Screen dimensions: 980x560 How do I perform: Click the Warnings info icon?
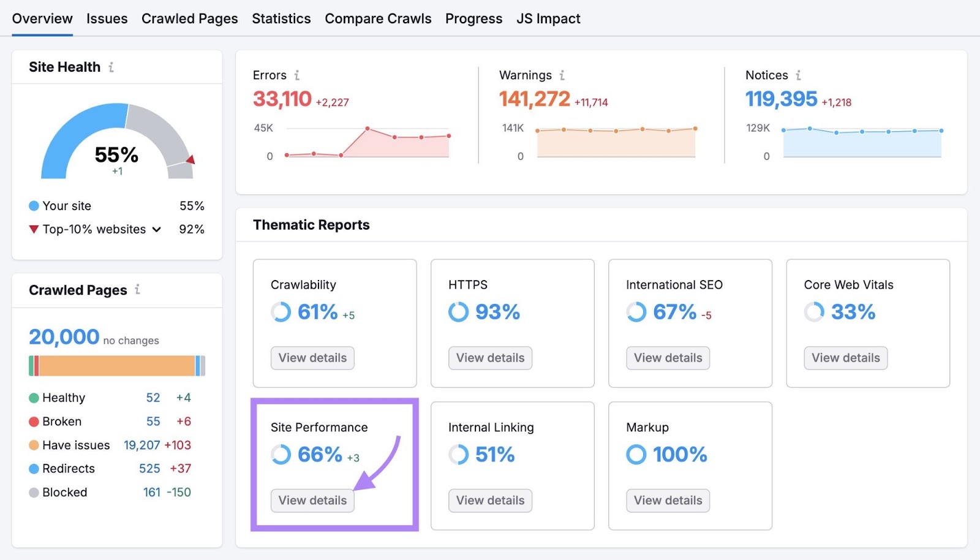pyautogui.click(x=562, y=75)
